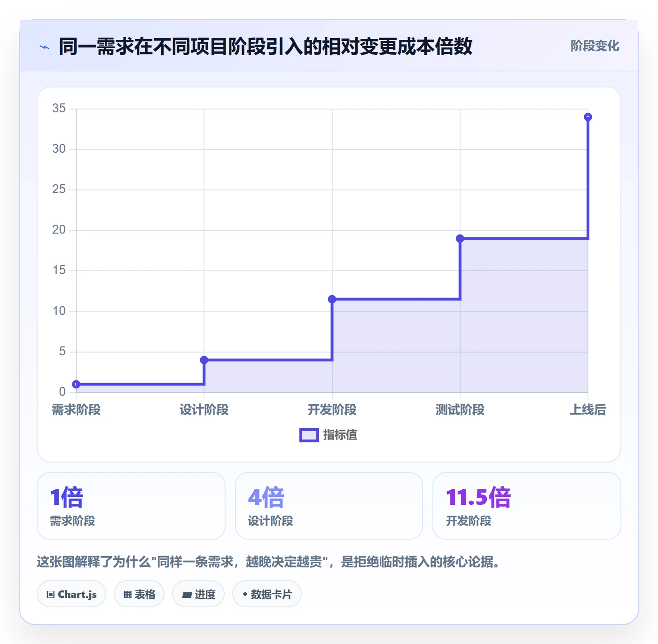Click the bar icon in 进度 chip
Viewport: 658px width, 644px height.
click(x=187, y=595)
